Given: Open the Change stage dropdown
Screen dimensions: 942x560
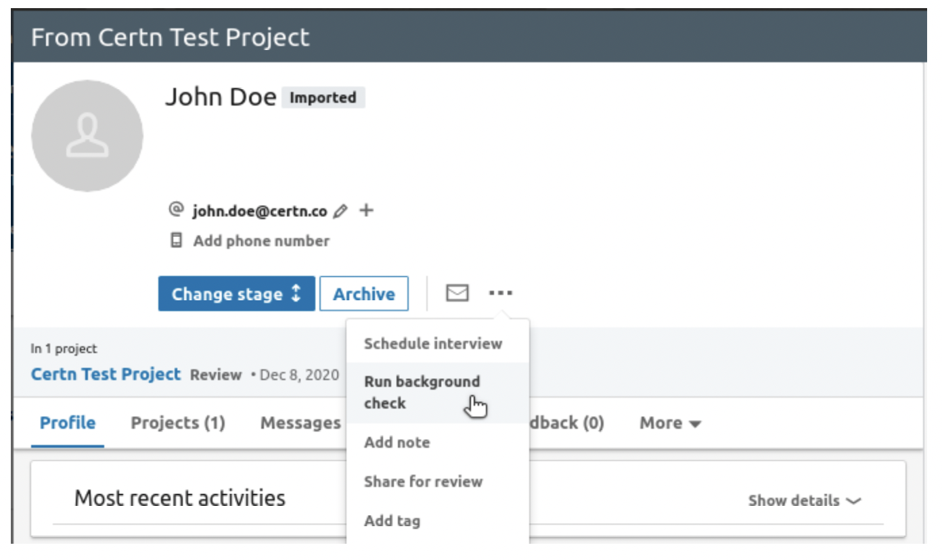Looking at the screenshot, I should click(x=236, y=294).
